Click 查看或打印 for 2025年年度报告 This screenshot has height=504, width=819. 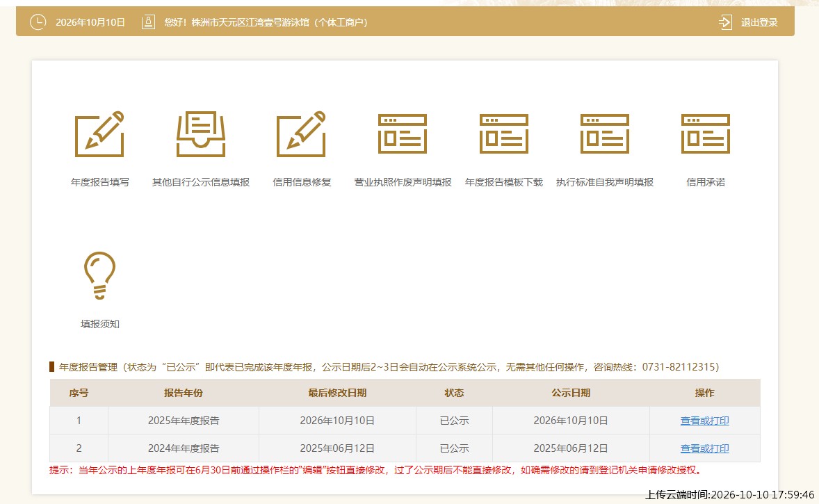tap(704, 421)
